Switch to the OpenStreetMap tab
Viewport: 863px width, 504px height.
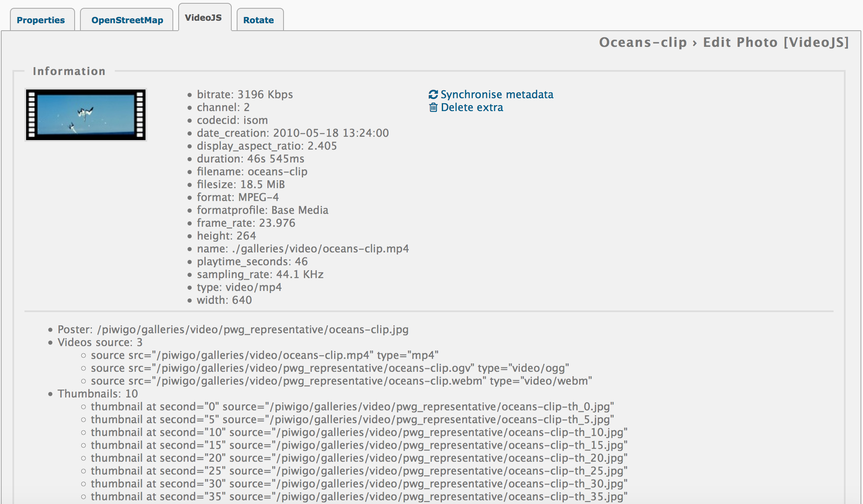tap(127, 20)
